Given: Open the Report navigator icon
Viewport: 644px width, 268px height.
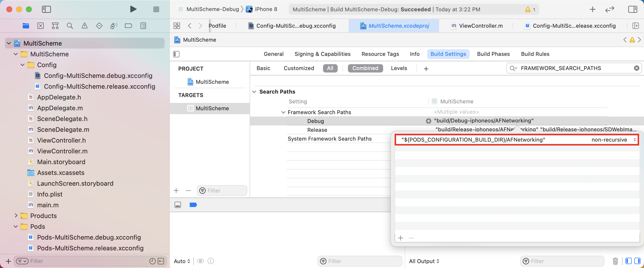Looking at the screenshot, I should (143, 26).
